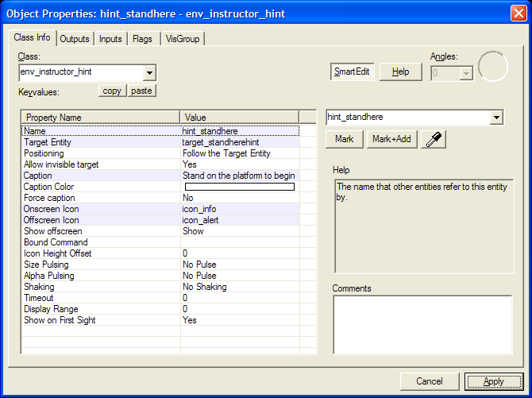Viewport: 532px width, 398px height.
Task: Click the Property Name column header
Action: point(100,118)
